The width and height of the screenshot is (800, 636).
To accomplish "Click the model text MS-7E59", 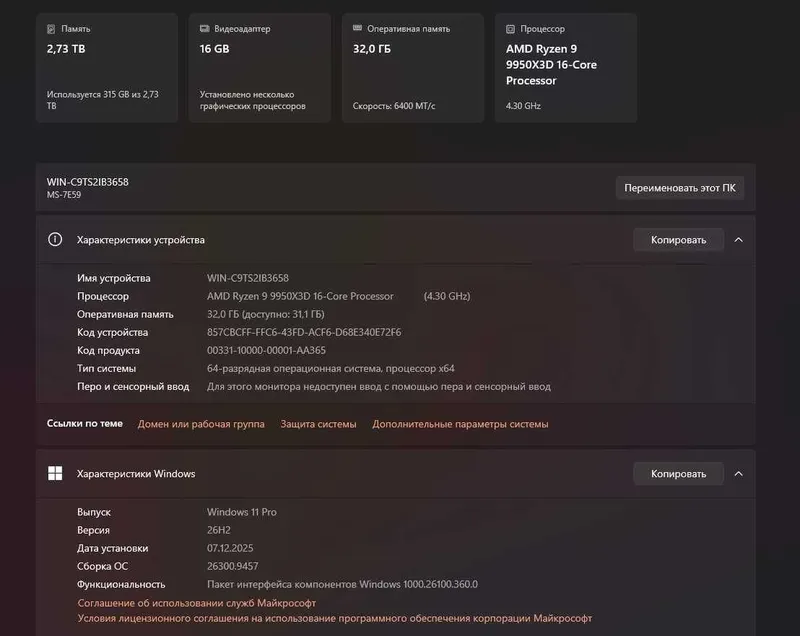I will (64, 195).
